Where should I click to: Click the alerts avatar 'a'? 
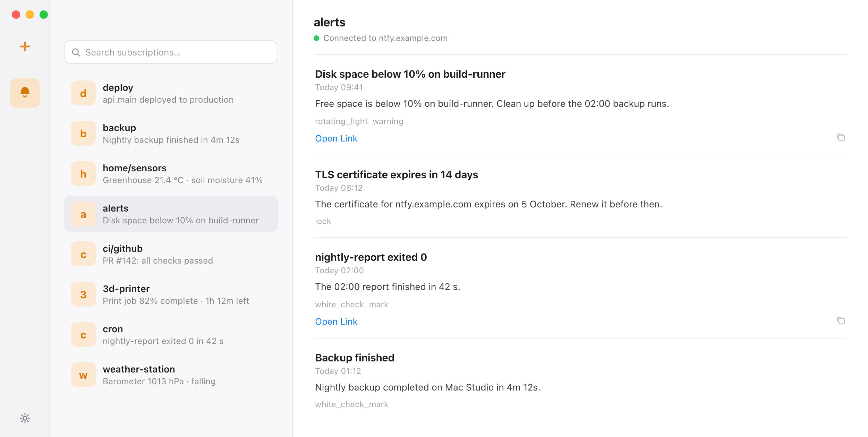(83, 214)
